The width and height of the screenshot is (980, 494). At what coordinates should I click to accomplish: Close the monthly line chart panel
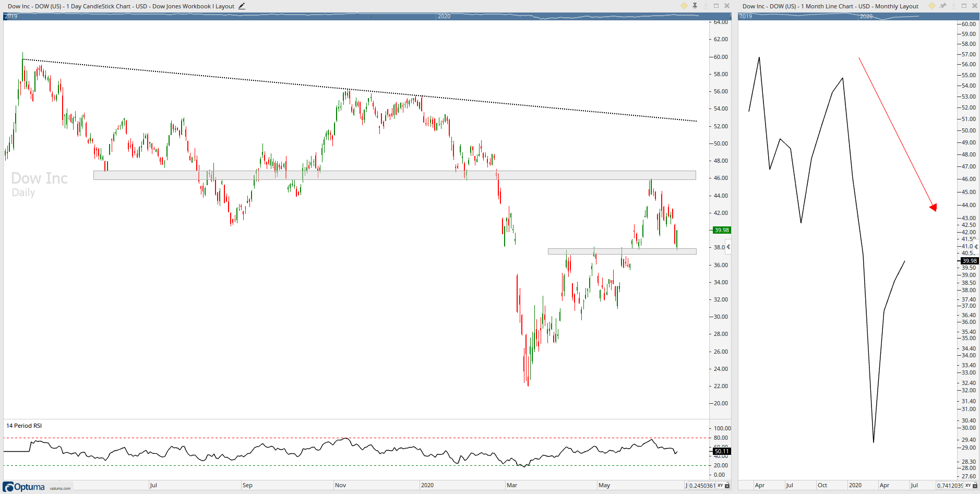(974, 6)
